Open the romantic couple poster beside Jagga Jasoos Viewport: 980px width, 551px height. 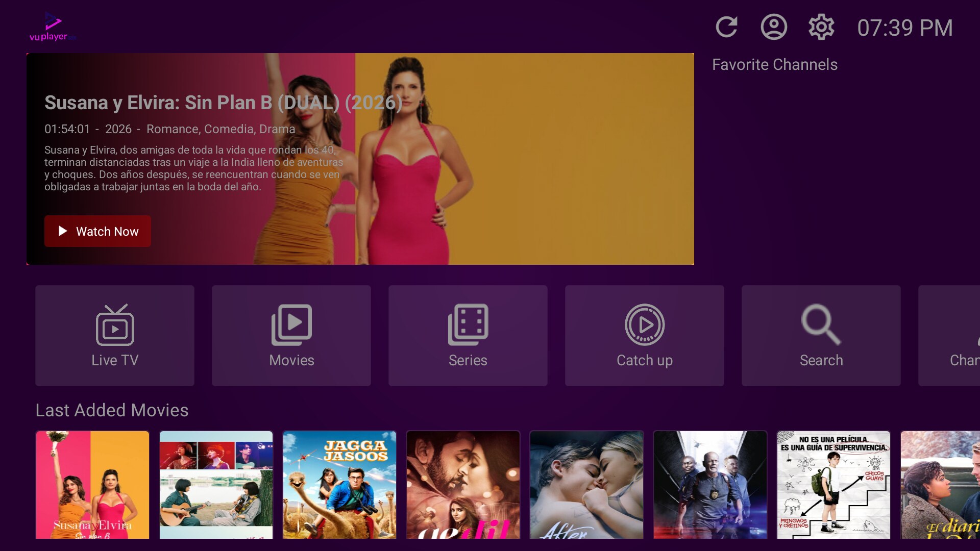(463, 485)
